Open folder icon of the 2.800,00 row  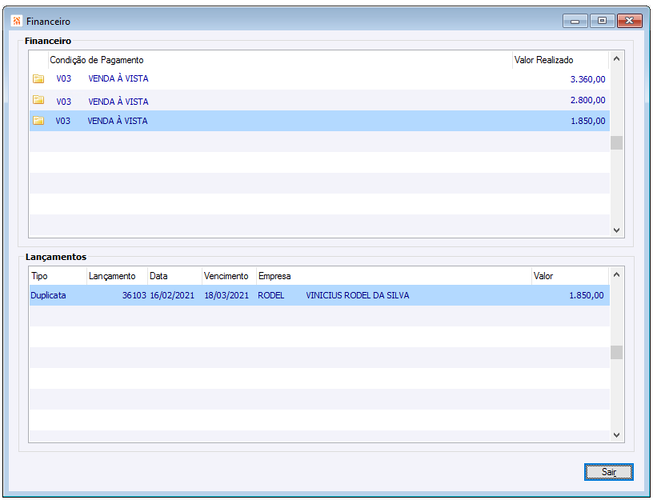point(39,100)
